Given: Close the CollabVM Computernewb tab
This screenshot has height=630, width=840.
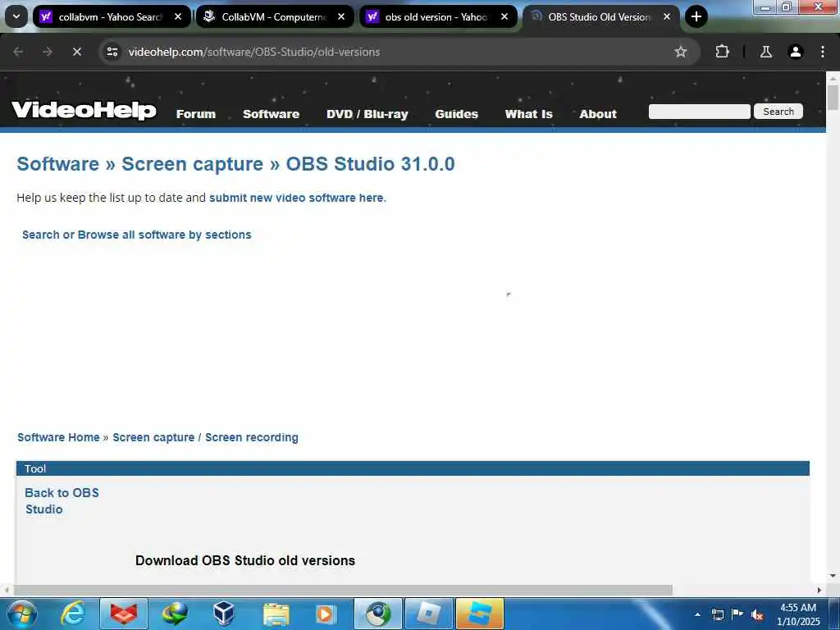Looking at the screenshot, I should pyautogui.click(x=341, y=16).
